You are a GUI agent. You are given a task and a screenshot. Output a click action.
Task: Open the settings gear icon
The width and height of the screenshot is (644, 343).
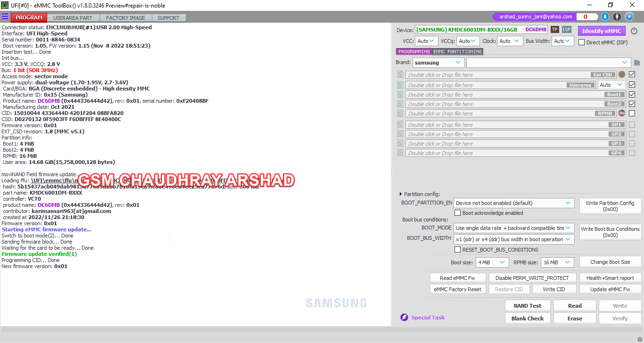(629, 16)
